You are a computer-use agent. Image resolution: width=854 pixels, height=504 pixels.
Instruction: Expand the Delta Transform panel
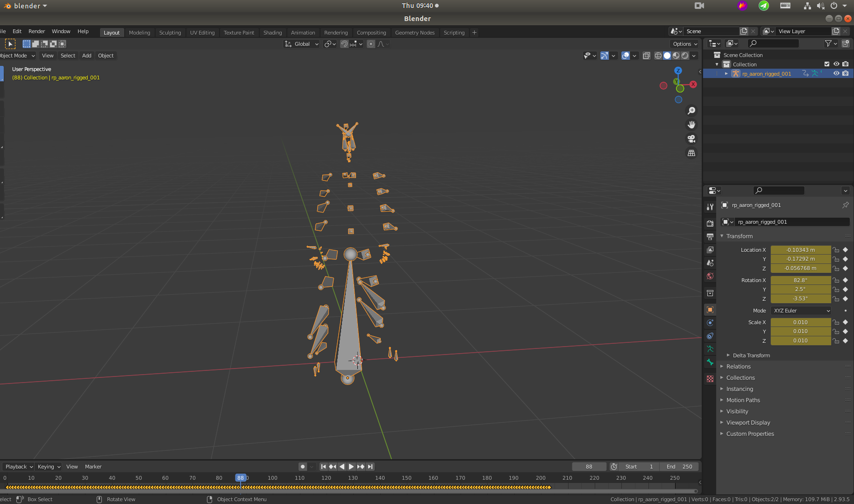coord(751,355)
